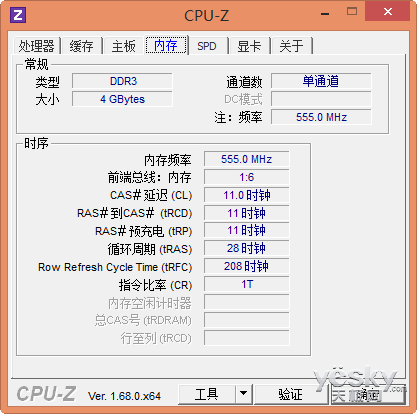417x414 pixels.
Task: Close the CPU-Z window
Action: pyautogui.click(x=388, y=12)
